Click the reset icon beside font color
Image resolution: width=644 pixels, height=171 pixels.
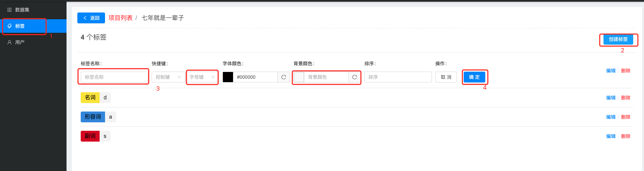click(x=284, y=77)
